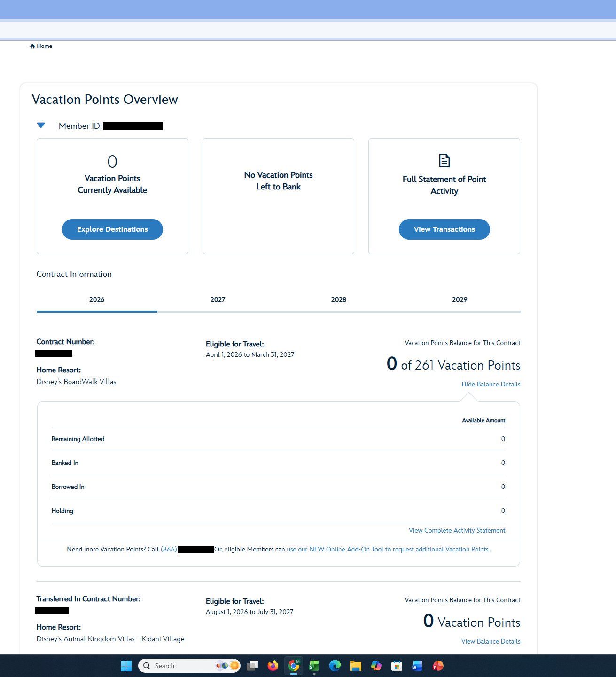Click the 'Vacation Points Overview' heading
Image resolution: width=616 pixels, height=677 pixels.
105,100
